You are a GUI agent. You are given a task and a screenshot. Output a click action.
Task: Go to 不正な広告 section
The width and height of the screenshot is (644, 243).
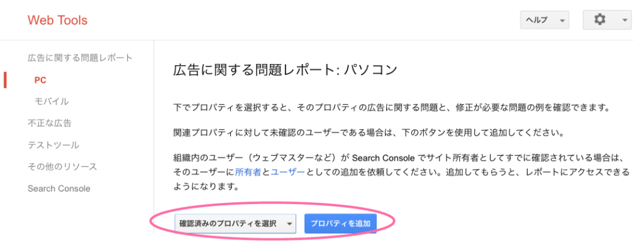pos(50,123)
